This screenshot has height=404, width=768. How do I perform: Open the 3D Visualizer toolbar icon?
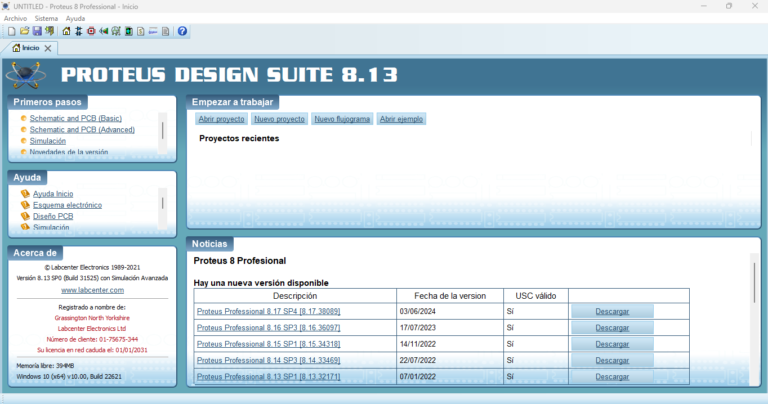[x=103, y=31]
